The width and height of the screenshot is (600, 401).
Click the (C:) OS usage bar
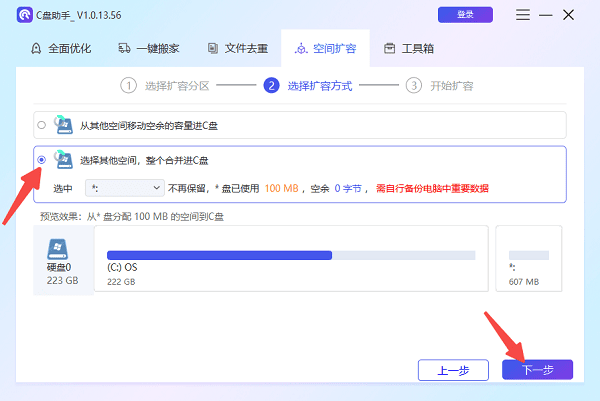pos(291,255)
